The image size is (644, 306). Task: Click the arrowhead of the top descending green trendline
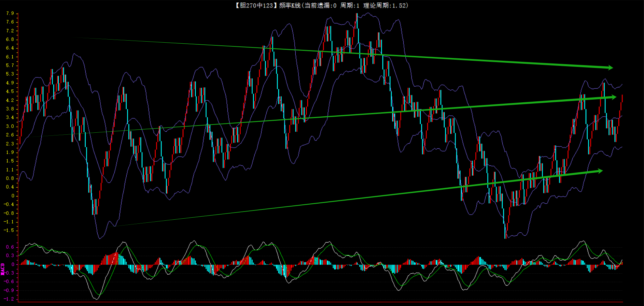point(610,68)
